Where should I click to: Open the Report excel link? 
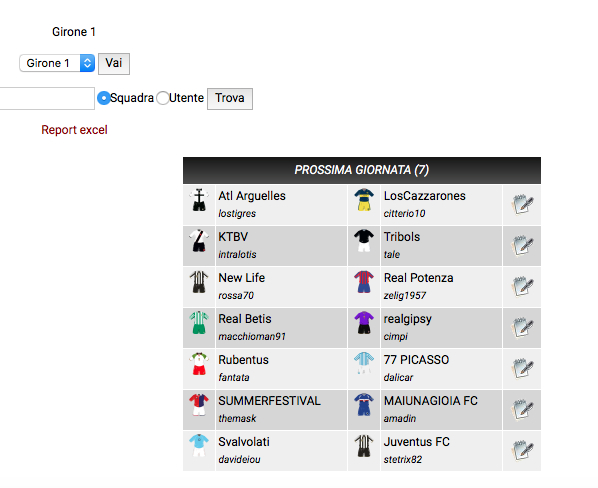tap(74, 130)
